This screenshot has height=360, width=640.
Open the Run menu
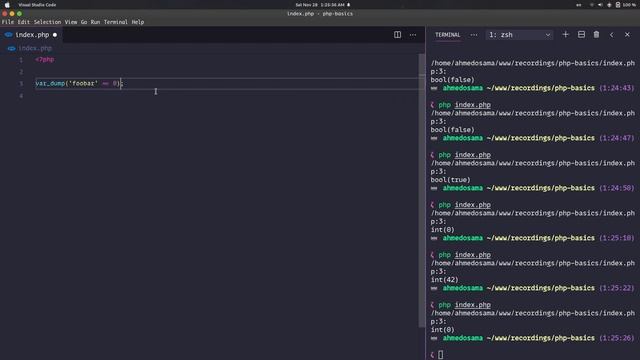coord(95,22)
